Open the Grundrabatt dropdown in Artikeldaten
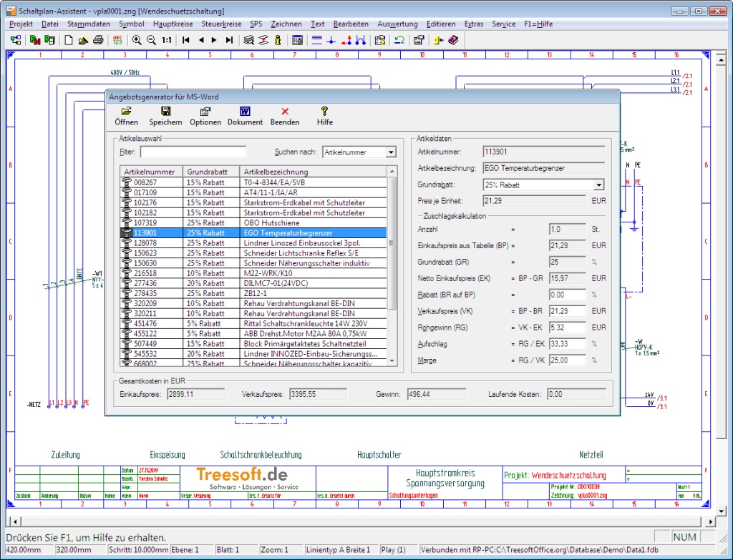 598,185
